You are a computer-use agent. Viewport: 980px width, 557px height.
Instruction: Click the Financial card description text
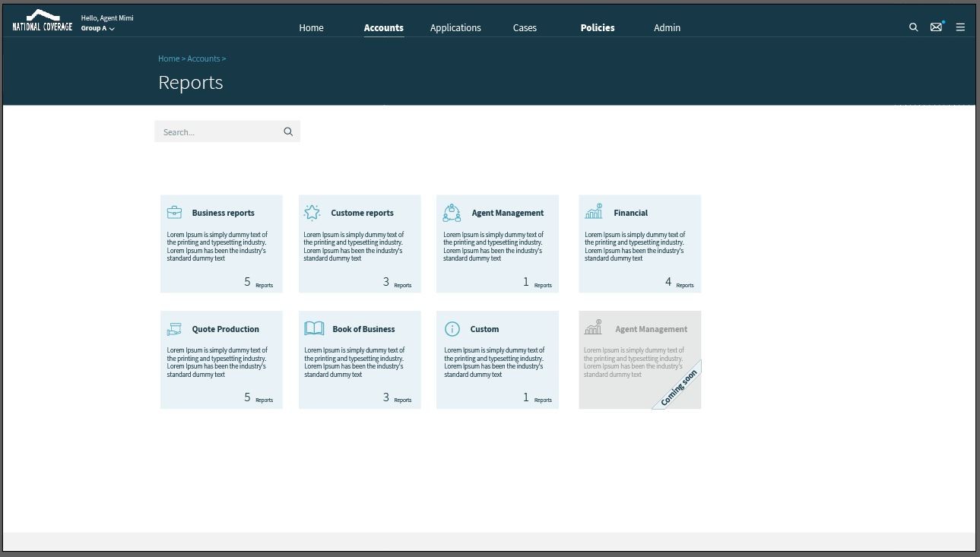[635, 246]
